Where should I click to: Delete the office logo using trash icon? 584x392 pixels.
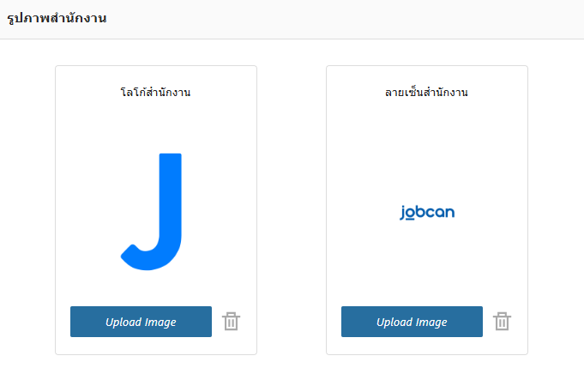pos(232,322)
